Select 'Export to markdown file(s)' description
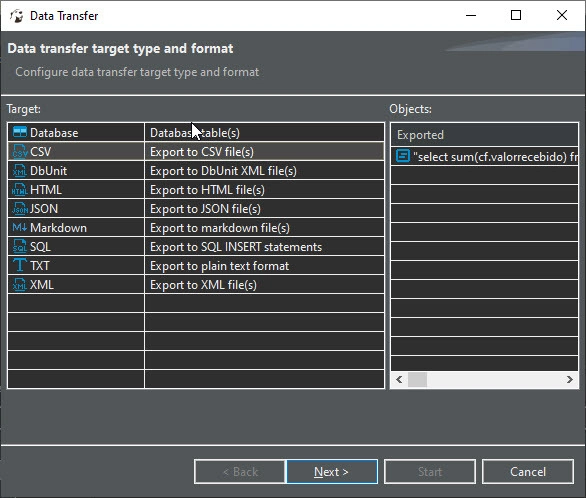 point(220,228)
